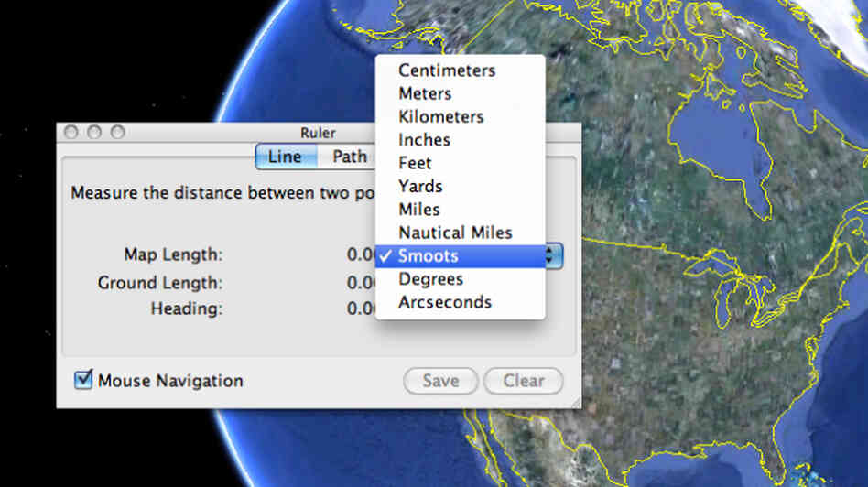Zoom the Ruler window with the third title-bar button
The width and height of the screenshot is (868, 487).
117,132
